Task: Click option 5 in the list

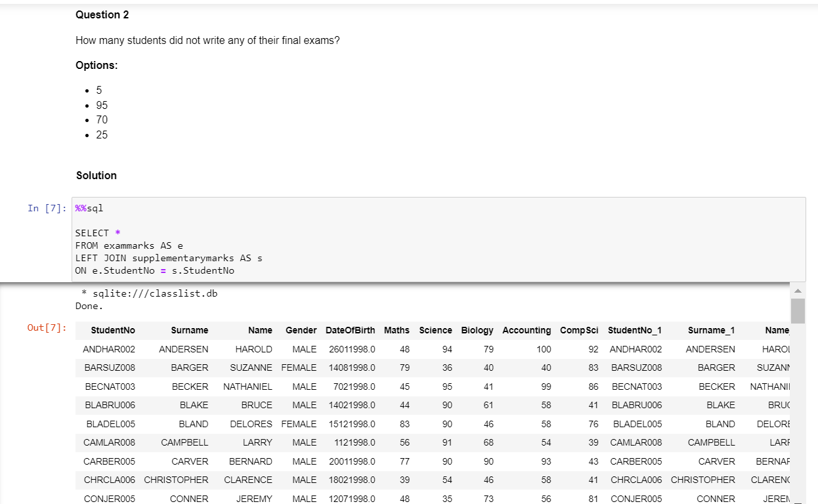Action: [99, 91]
